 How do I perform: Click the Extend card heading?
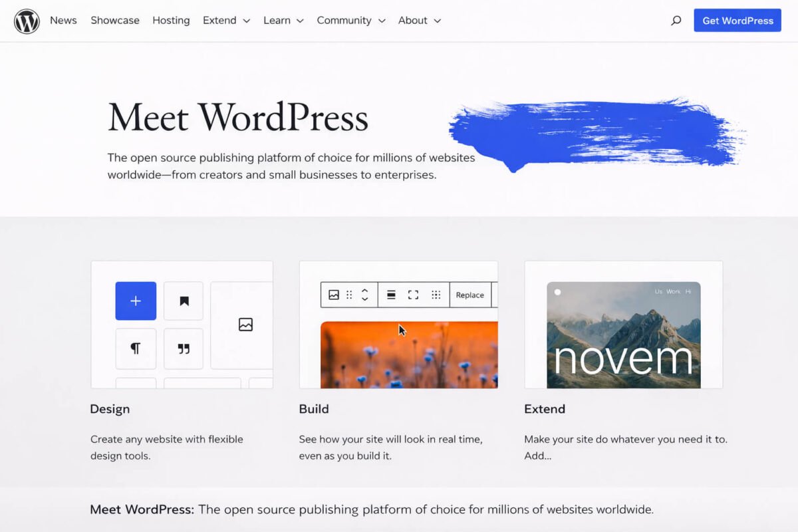click(x=545, y=409)
